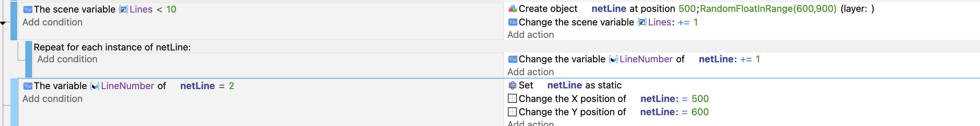The image size is (980, 126).
Task: Click the Var icon of scene variable action
Action: 513,22
